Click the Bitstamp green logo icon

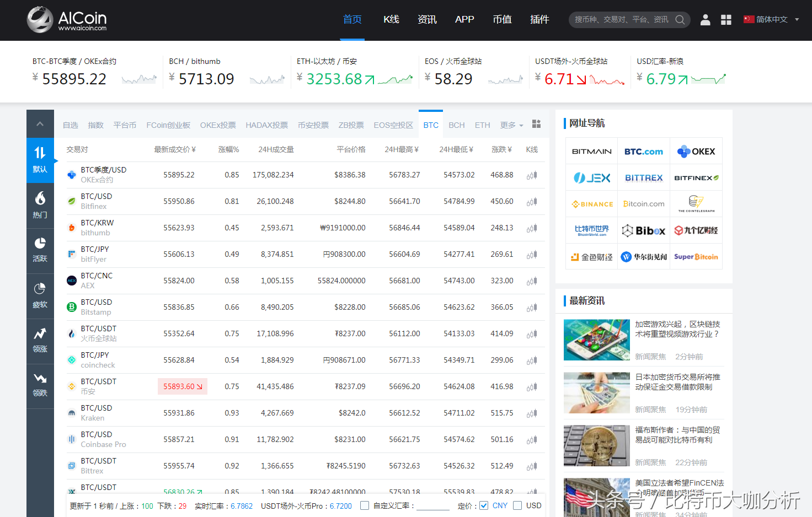coord(72,307)
